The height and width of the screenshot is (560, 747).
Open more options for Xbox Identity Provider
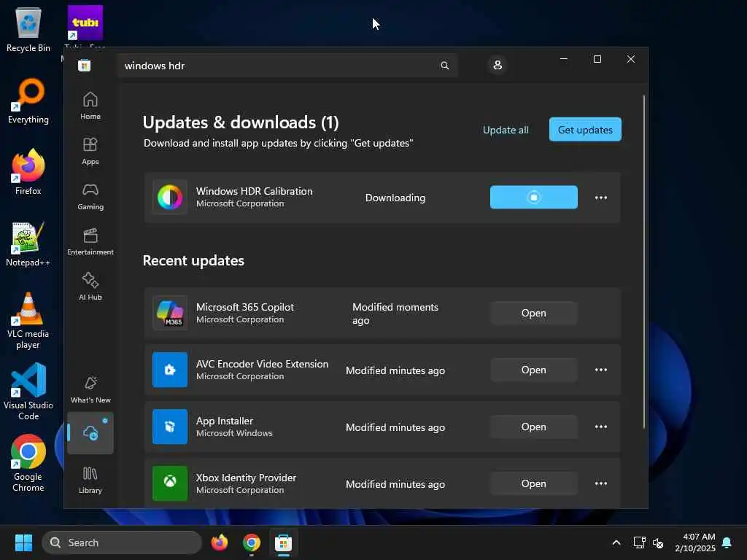coord(601,484)
